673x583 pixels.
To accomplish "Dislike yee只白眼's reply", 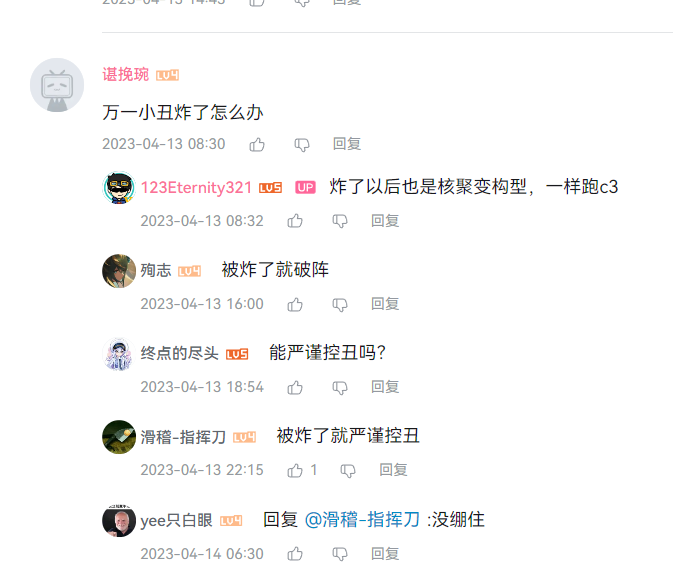I will [x=340, y=554].
